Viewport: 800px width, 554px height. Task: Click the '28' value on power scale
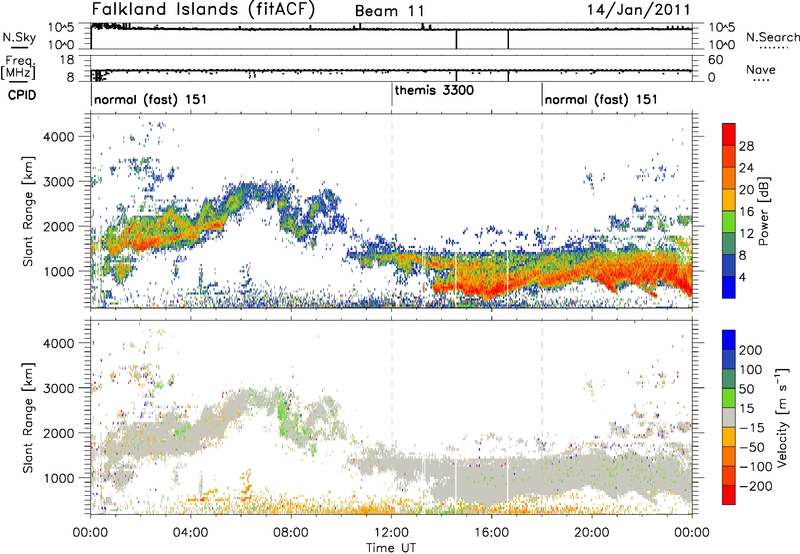pyautogui.click(x=746, y=146)
